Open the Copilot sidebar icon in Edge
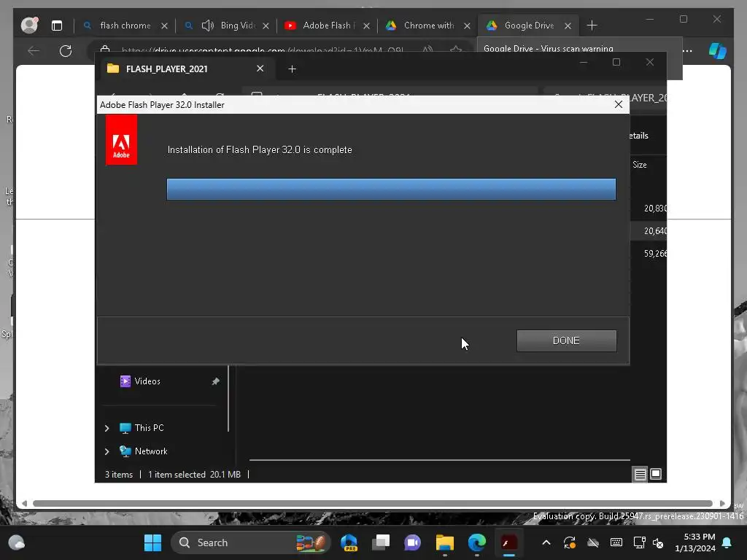 coord(718,50)
